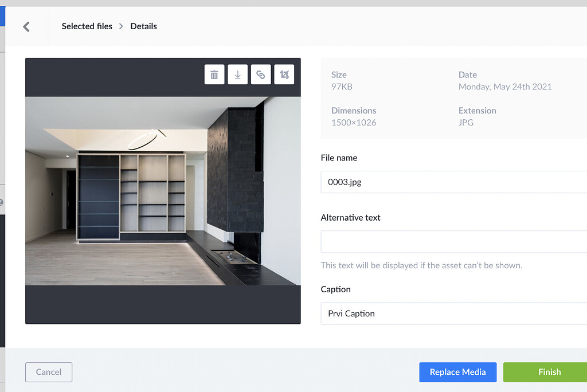The width and height of the screenshot is (587, 392).
Task: Select the 1500×1026 dimensions value
Action: click(354, 123)
